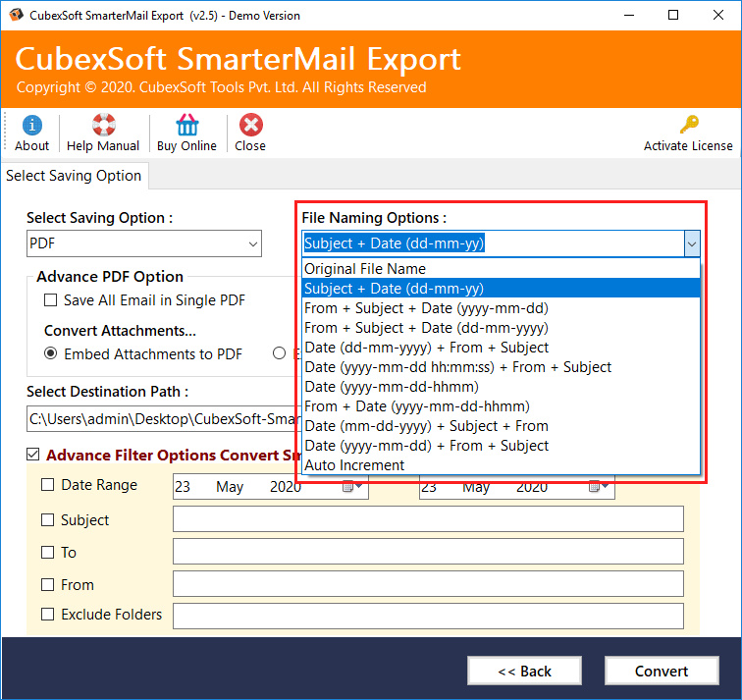Screen dimensions: 742x700
Task: Check Save All Email in Single PDF
Action: [50, 300]
